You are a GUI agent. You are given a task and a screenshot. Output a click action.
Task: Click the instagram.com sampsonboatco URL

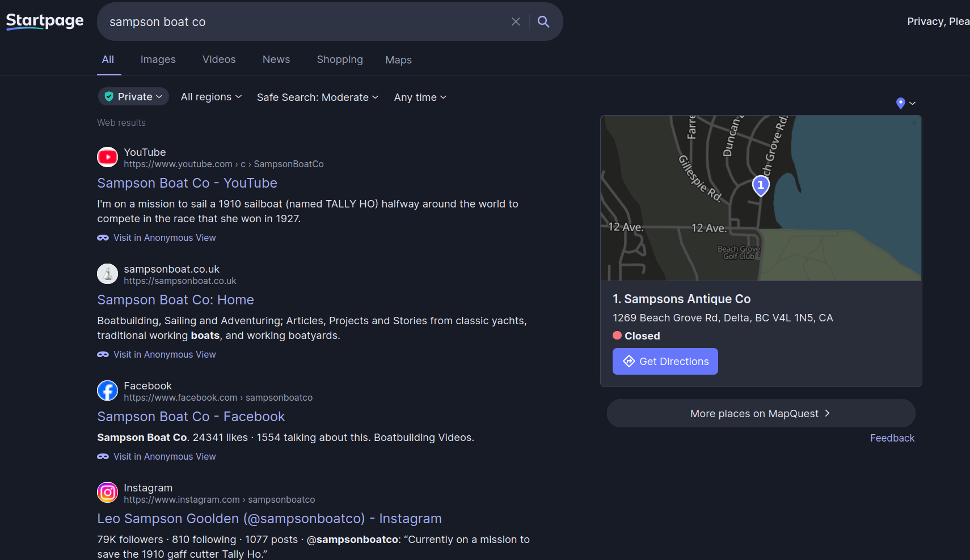(x=219, y=500)
